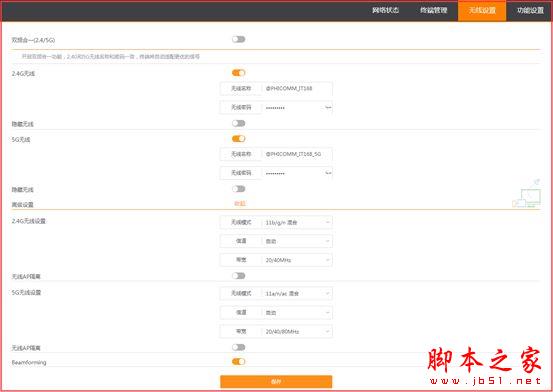This screenshot has height=392, width=553.
Task: Toggle 无线AP隔离 for 5G settings
Action: 238,347
